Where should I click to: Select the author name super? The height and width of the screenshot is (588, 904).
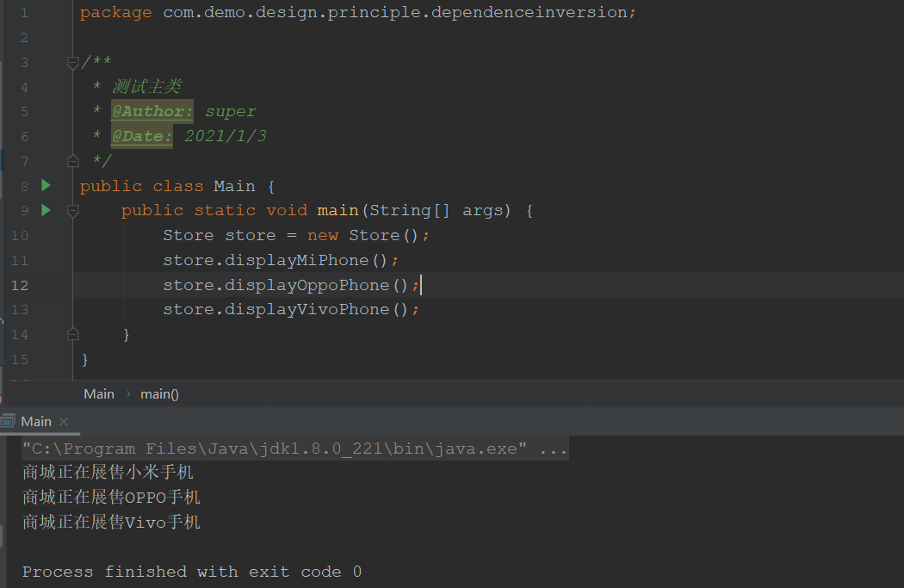pos(231,111)
